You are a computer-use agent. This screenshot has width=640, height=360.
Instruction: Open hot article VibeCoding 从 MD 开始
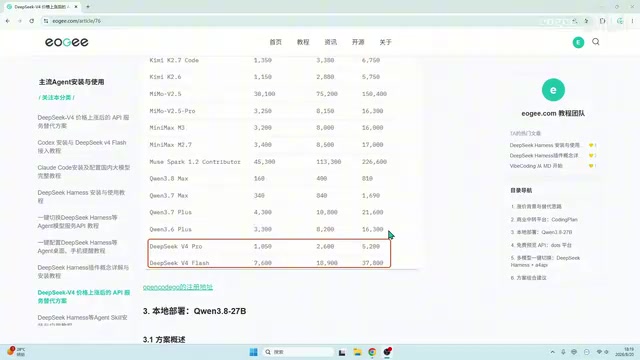536,166
